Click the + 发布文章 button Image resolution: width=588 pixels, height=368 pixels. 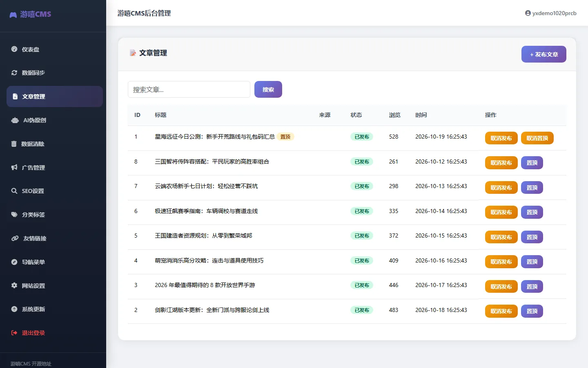coord(544,54)
